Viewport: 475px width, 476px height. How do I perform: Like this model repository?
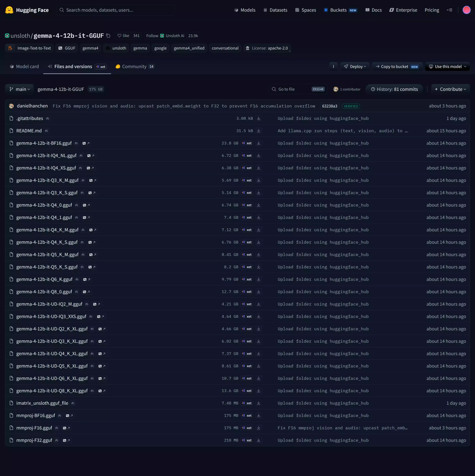point(123,36)
